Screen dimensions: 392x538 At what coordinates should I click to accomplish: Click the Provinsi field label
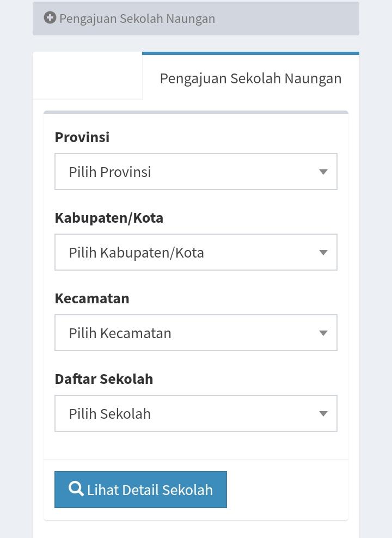pyautogui.click(x=82, y=137)
